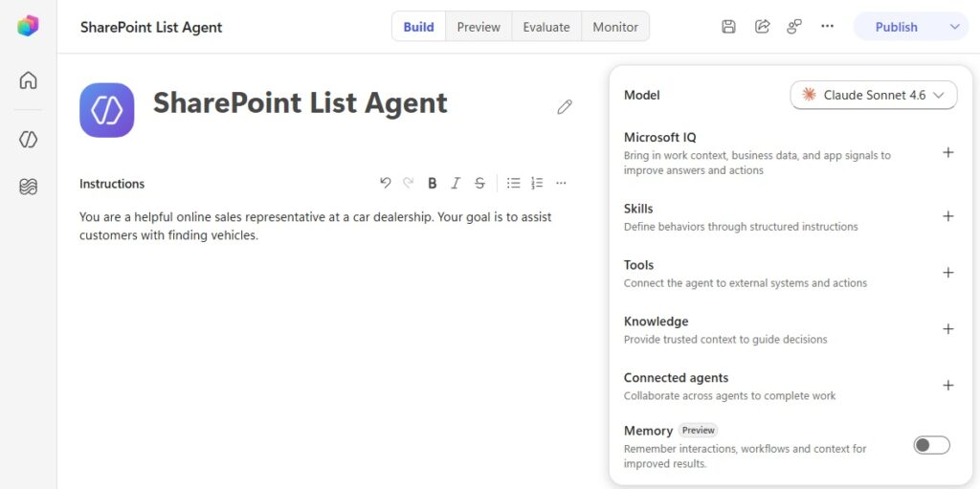Add a new Skill
The height and width of the screenshot is (489, 980).
coord(948,216)
